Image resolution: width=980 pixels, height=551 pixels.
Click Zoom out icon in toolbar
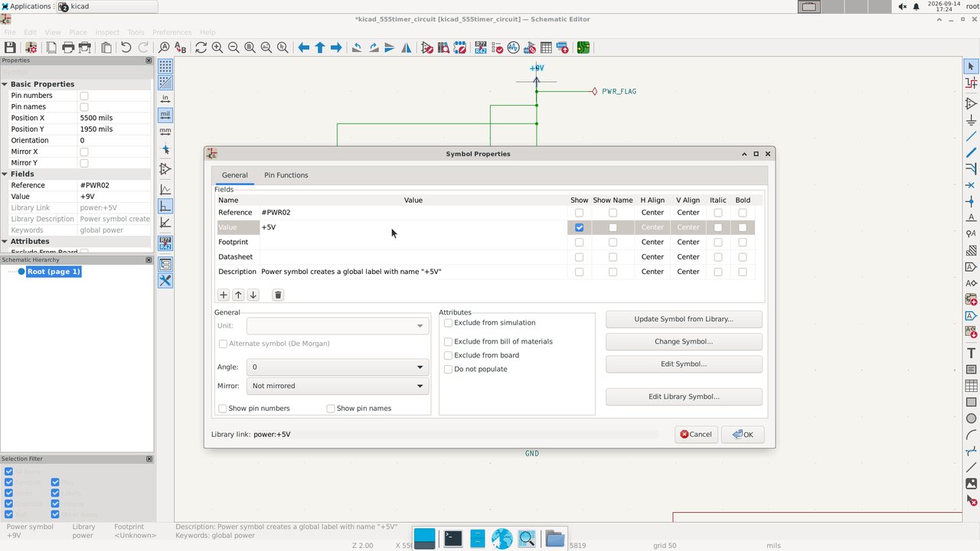(x=234, y=47)
